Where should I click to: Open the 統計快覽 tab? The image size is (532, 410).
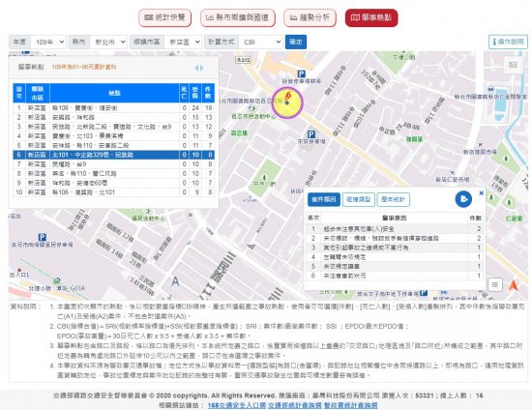coord(164,17)
